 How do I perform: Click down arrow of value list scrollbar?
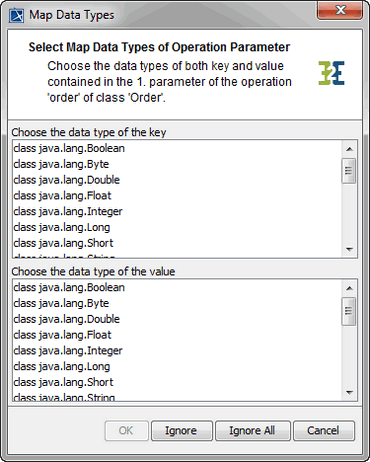click(349, 392)
